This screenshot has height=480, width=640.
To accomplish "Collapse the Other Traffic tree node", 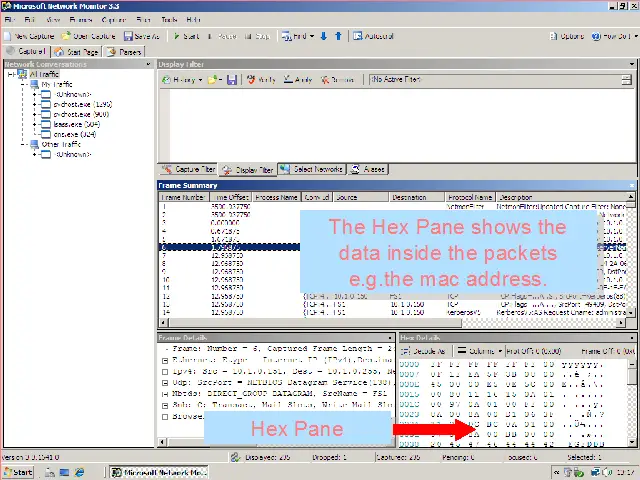I will tap(24, 144).
